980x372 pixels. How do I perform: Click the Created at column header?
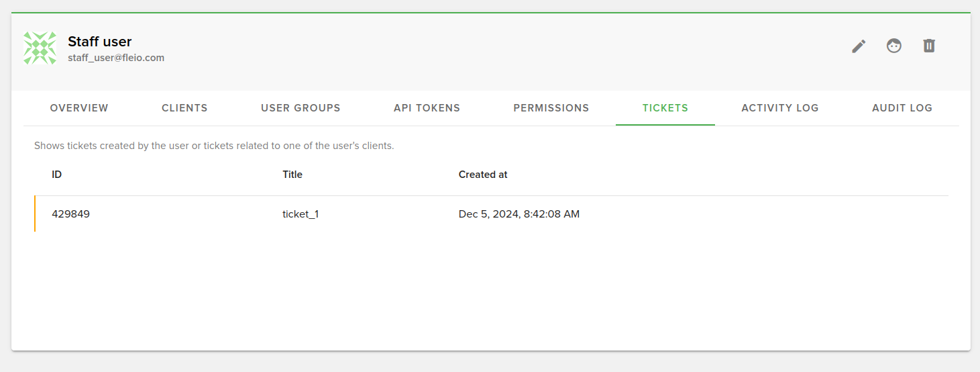483,175
